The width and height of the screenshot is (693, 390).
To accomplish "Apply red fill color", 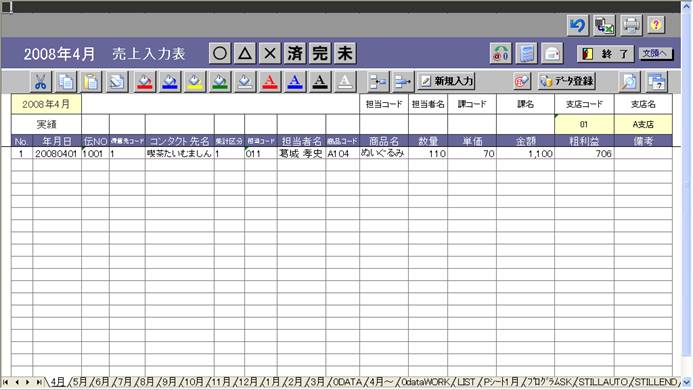I will [x=145, y=82].
